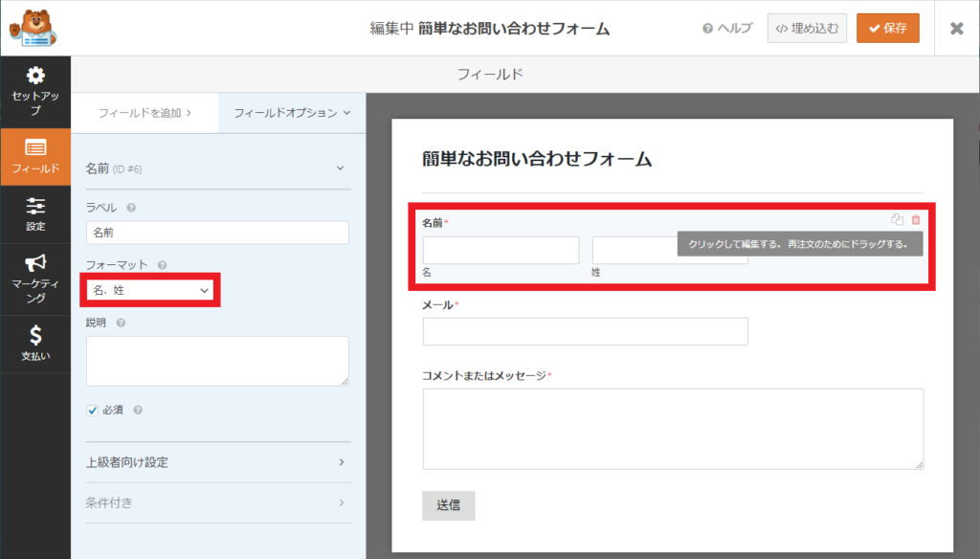Select the フィールドオプション tab
The height and width of the screenshot is (559, 980).
(292, 113)
